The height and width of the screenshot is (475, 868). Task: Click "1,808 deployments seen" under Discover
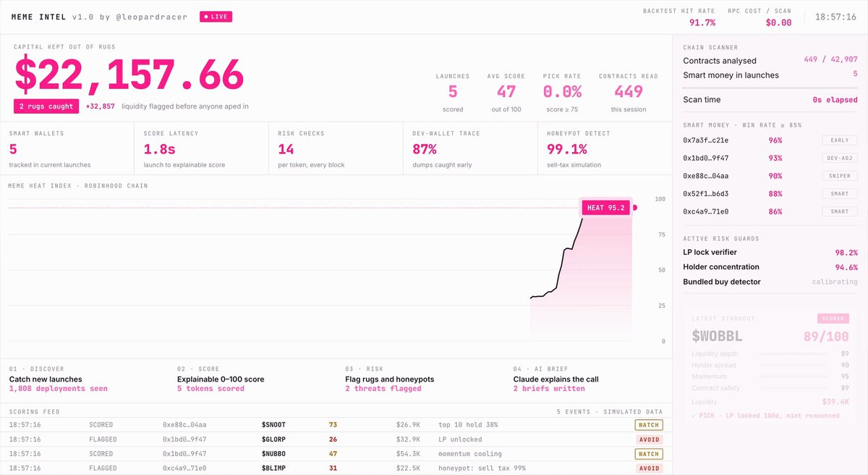(x=58, y=389)
